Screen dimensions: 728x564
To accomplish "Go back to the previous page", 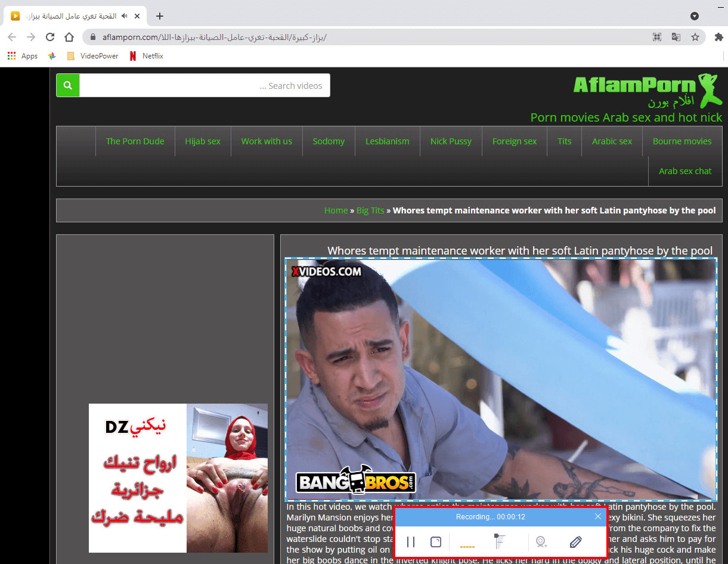I will coord(13,37).
